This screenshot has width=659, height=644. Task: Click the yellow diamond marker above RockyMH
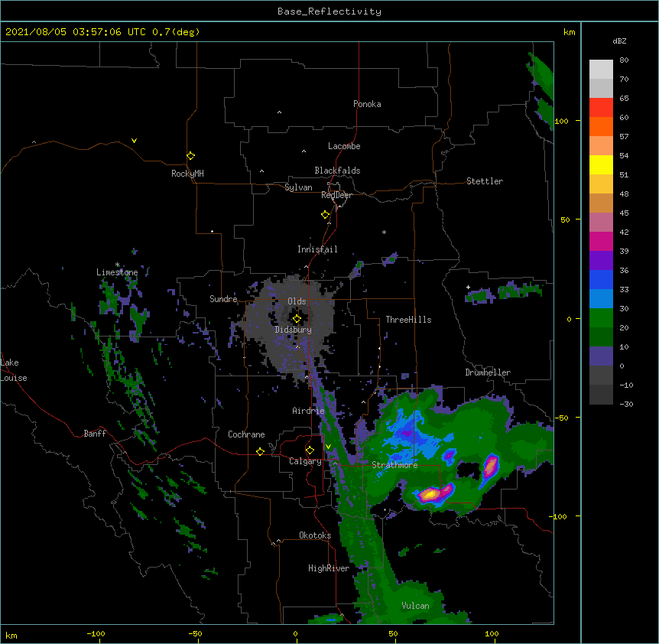coord(190,156)
